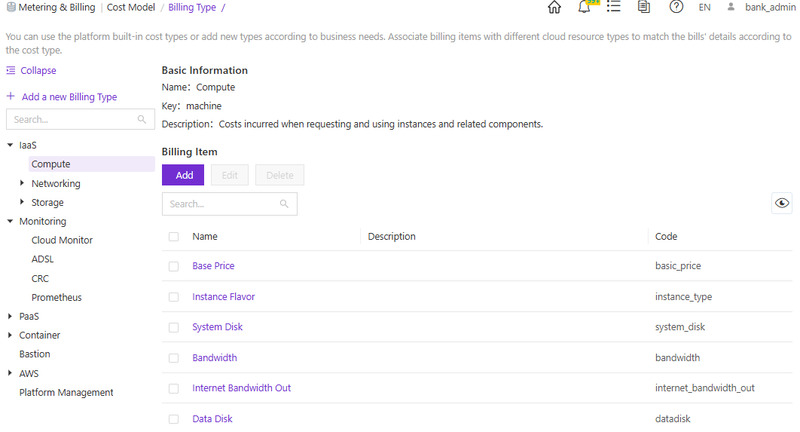
Task: Open the Bandwidth billing item link
Action: pyautogui.click(x=214, y=358)
